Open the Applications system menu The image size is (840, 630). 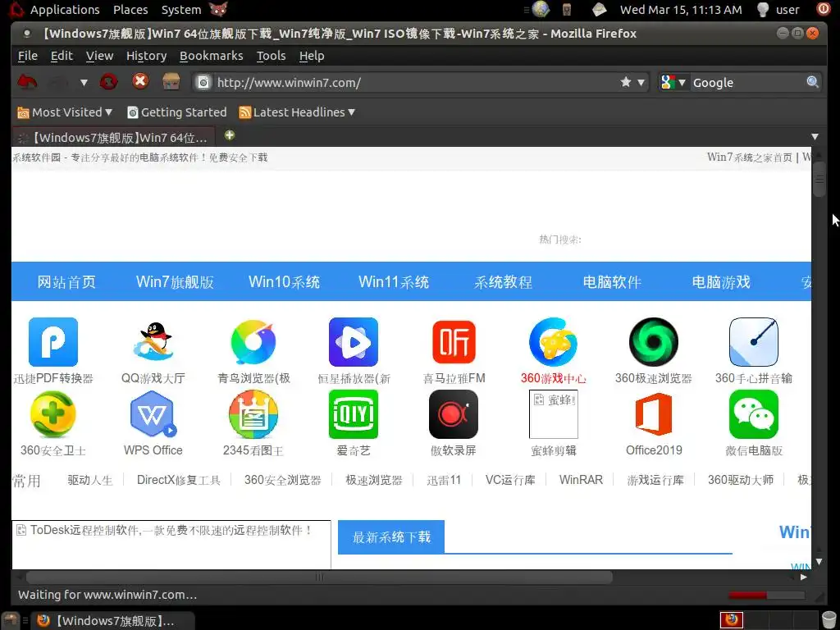(64, 10)
